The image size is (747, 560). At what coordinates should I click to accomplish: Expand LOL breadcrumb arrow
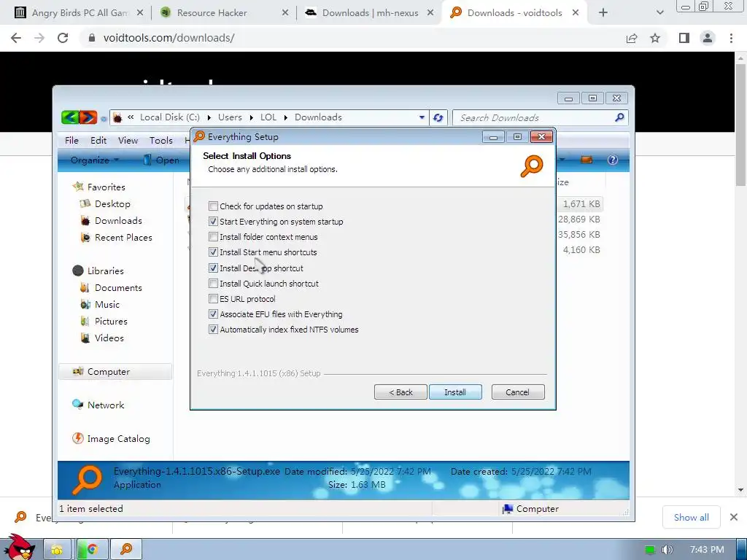285,117
